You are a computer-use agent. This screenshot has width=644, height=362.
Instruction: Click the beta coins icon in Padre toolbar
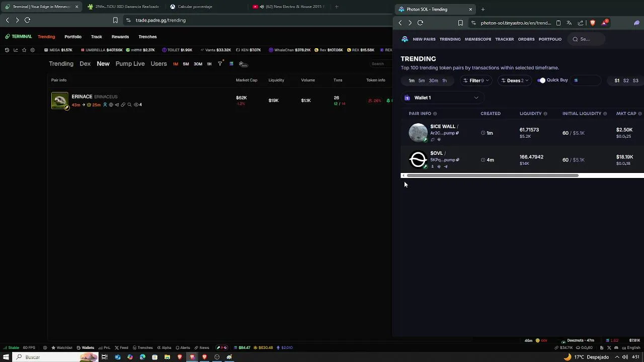coord(243,64)
